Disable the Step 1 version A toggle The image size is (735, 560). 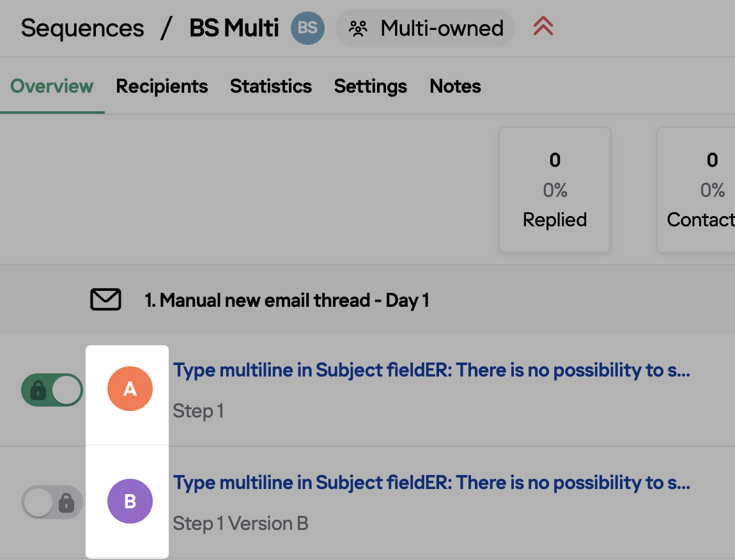(x=52, y=390)
